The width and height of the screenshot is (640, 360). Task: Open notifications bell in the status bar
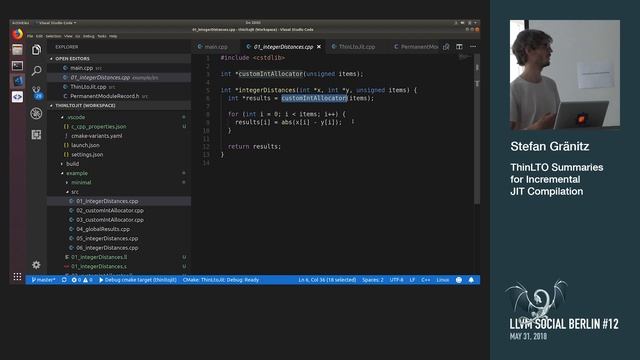pos(471,280)
